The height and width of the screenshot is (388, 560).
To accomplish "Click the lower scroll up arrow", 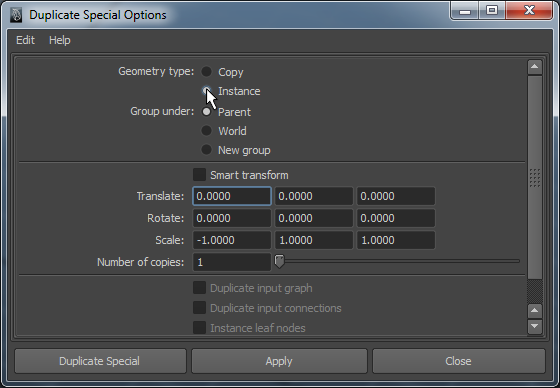I will 535,310.
